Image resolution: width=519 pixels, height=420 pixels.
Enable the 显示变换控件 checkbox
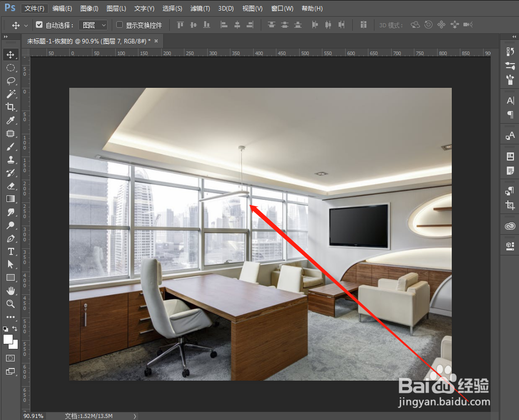[119, 25]
